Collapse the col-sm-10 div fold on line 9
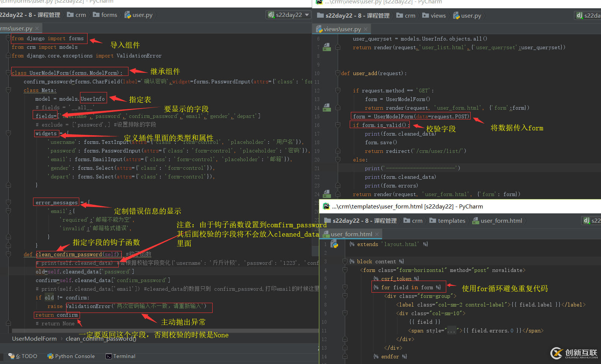 (345, 313)
